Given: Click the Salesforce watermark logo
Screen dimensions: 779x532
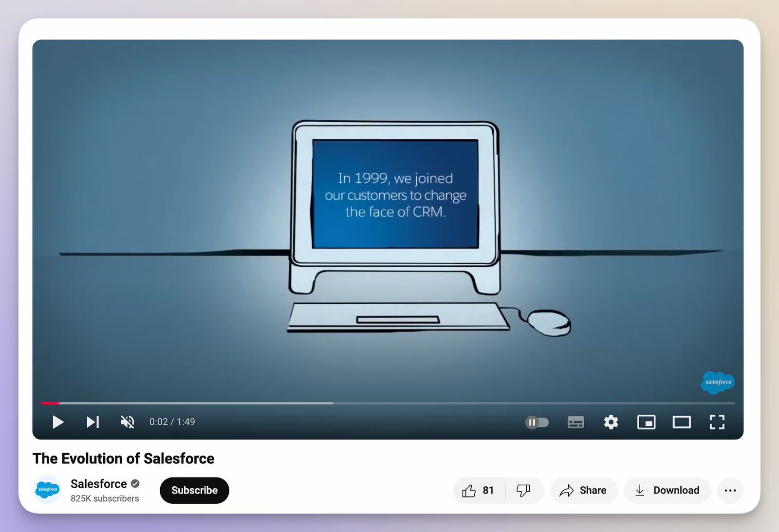Looking at the screenshot, I should pyautogui.click(x=718, y=383).
